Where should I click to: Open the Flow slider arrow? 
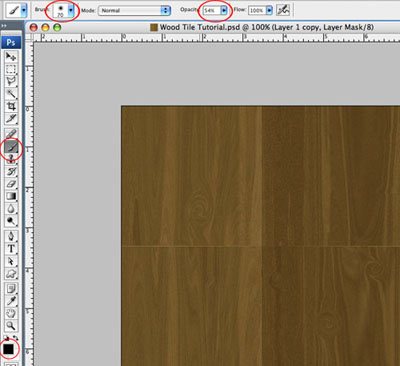pos(269,10)
